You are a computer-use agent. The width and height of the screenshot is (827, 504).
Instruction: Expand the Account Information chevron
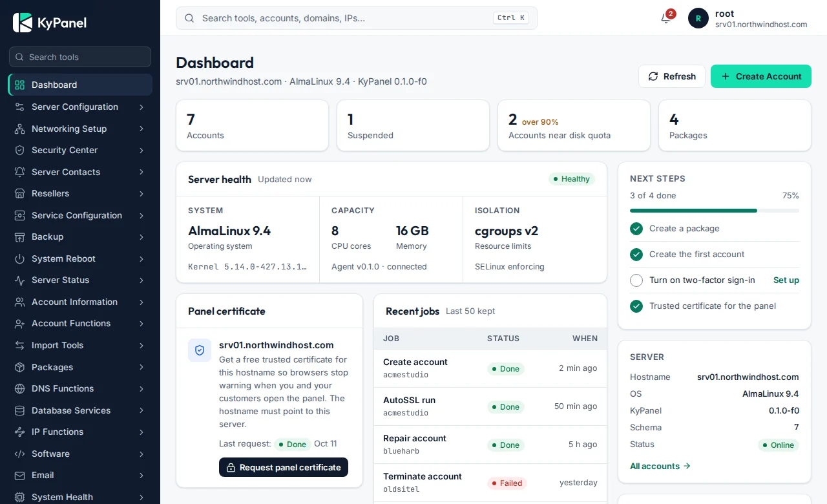click(141, 302)
